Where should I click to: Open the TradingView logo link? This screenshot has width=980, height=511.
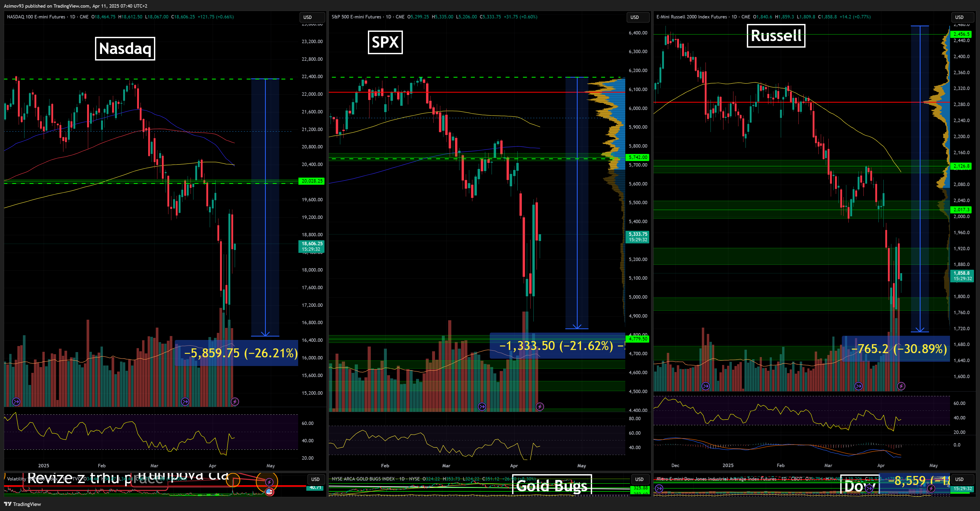[x=22, y=504]
